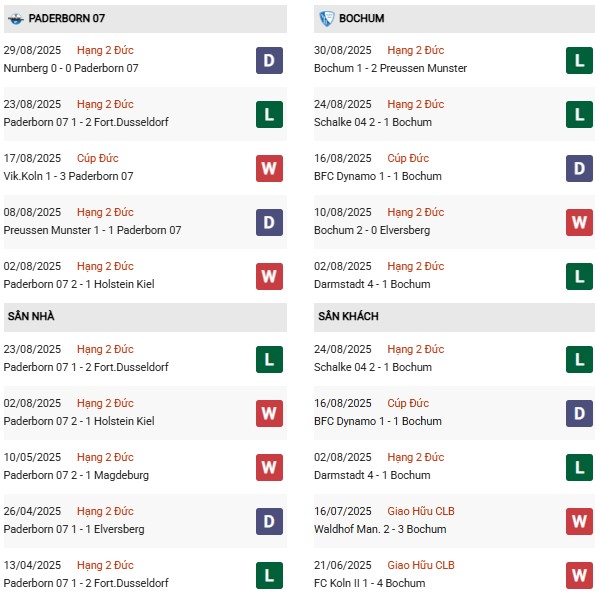Click the W badge for Waldhof Man. 2-3 Bochum
Screen dimensions: 595x595
point(579,521)
